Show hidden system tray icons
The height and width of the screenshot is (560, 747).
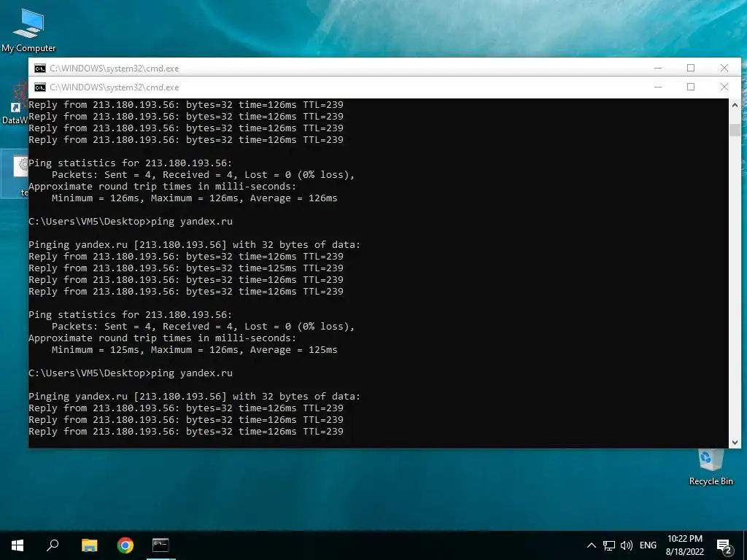click(x=591, y=545)
